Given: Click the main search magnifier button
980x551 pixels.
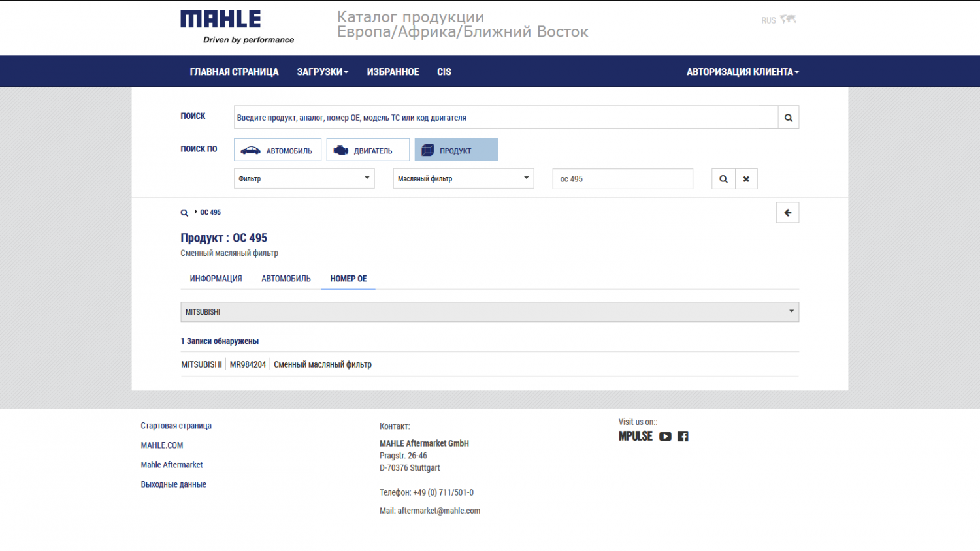Looking at the screenshot, I should pos(789,118).
